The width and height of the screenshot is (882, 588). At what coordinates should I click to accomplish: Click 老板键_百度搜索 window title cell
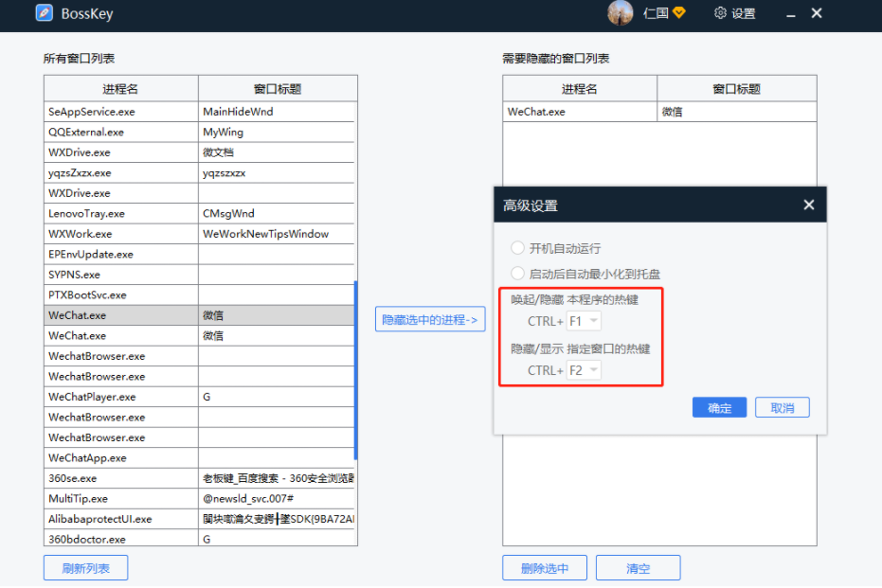(279, 478)
